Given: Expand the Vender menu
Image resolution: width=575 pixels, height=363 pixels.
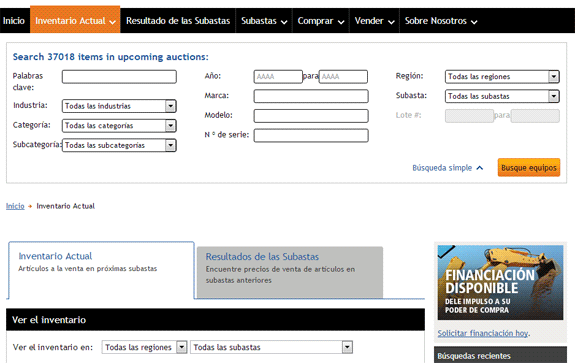Looking at the screenshot, I should pyautogui.click(x=374, y=21).
